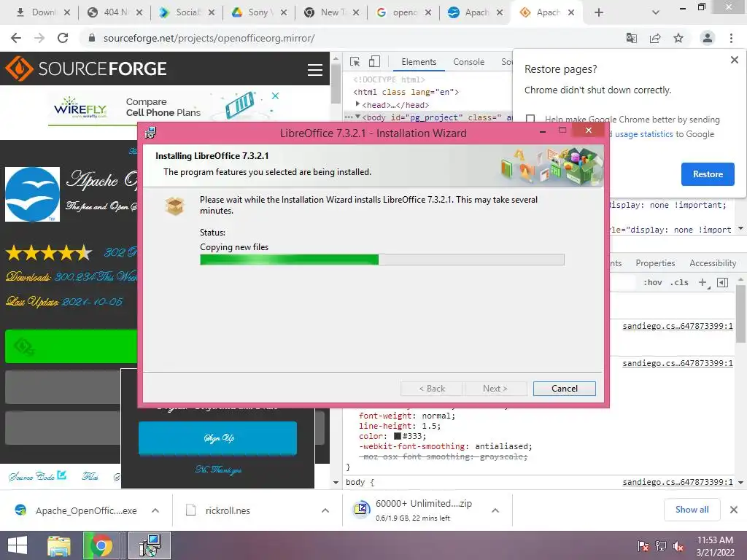Open the Chrome profile avatar
Viewport: 747px width, 560px height.
click(x=708, y=38)
